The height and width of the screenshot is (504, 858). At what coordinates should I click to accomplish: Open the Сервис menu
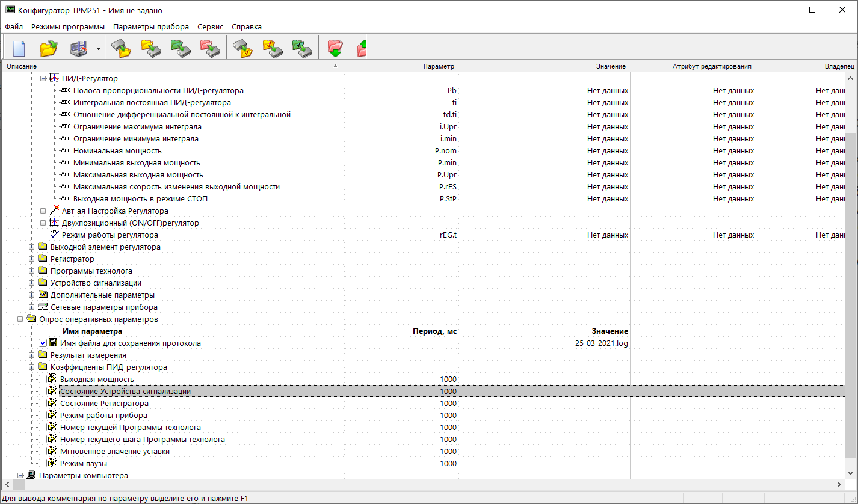click(210, 27)
